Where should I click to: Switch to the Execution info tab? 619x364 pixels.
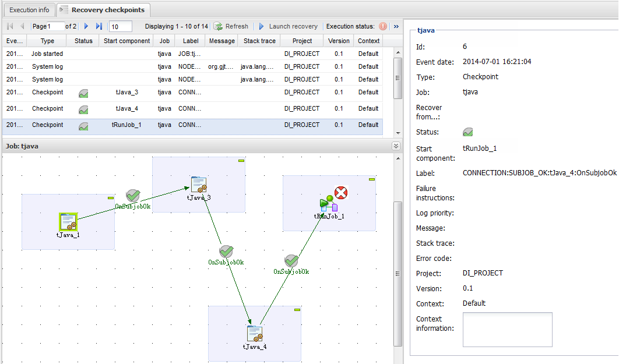click(29, 10)
